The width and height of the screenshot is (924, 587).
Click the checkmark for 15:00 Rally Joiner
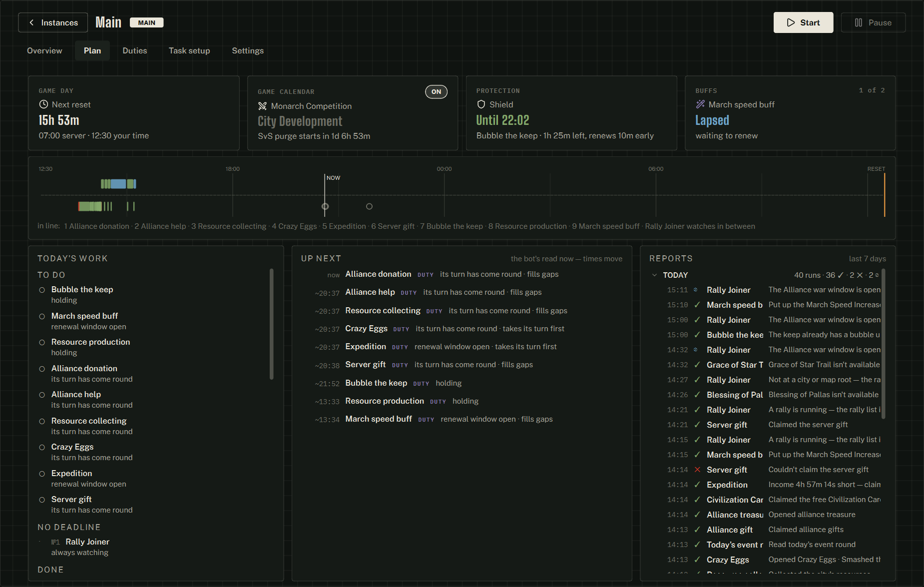(x=697, y=320)
